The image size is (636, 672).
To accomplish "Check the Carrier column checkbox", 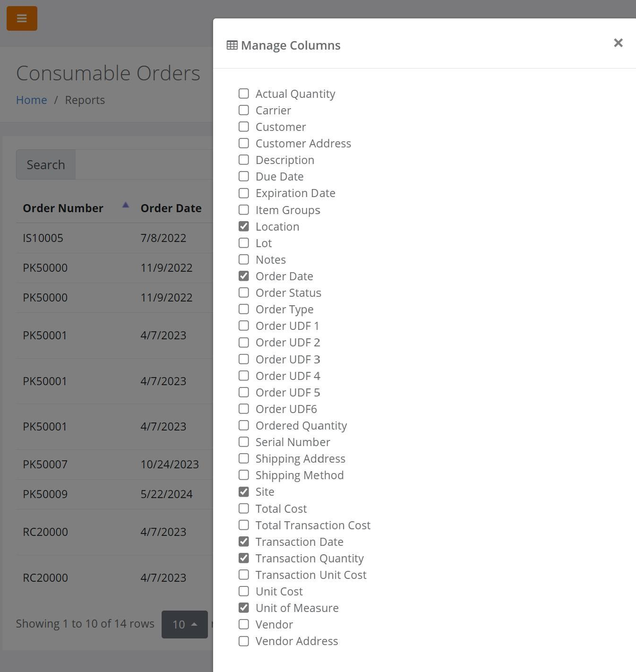I will [244, 110].
